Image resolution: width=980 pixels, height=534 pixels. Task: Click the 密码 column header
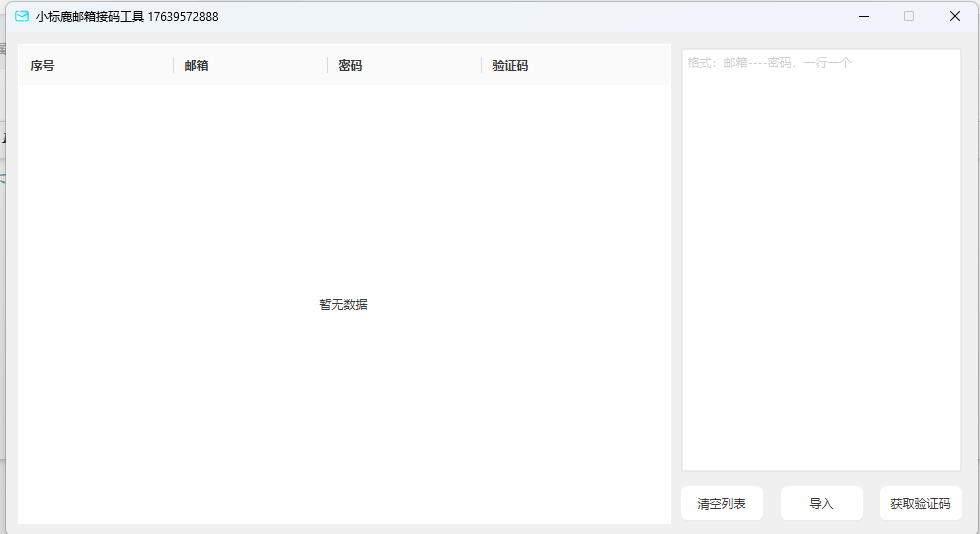click(350, 66)
